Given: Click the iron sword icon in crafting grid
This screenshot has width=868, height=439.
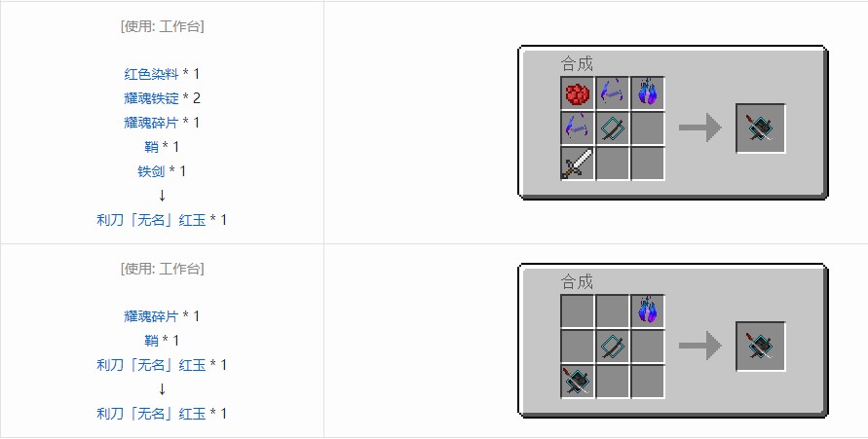Looking at the screenshot, I should click(x=578, y=164).
